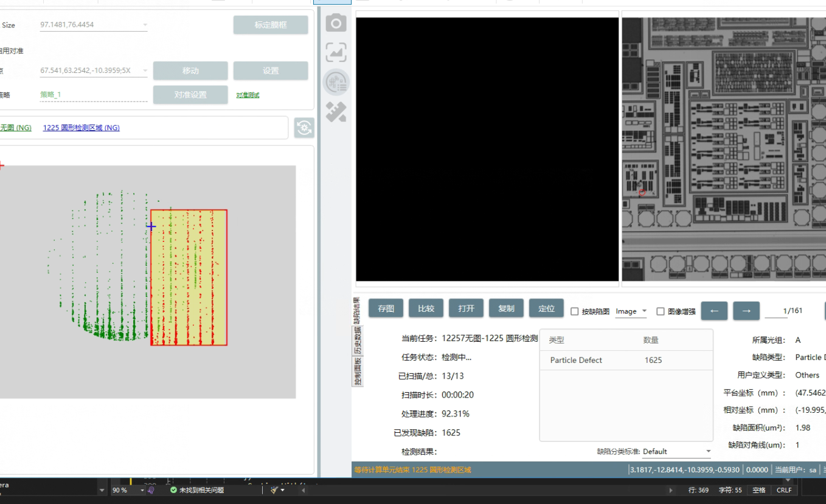The height and width of the screenshot is (504, 826).
Task: Go to next defect with right arrow
Action: pyautogui.click(x=746, y=311)
